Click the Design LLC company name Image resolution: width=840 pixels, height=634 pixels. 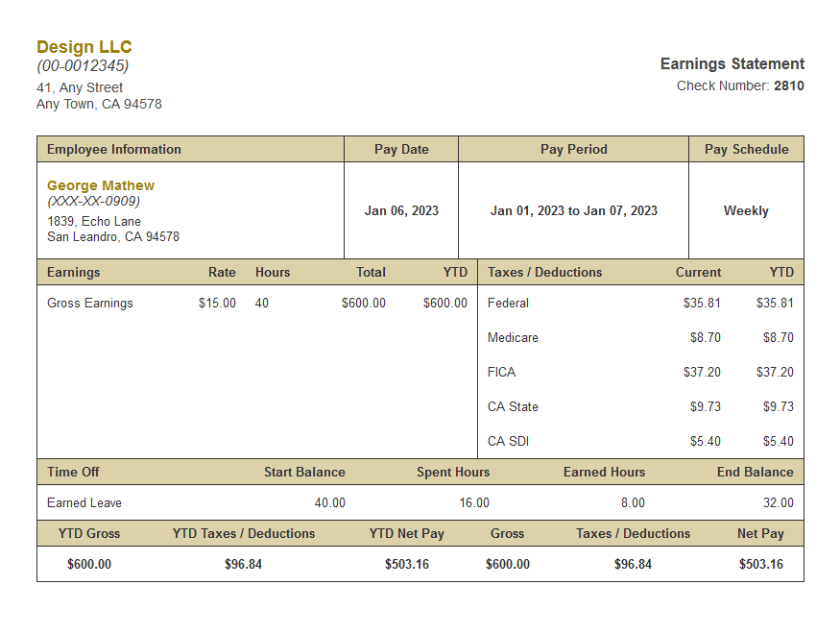(84, 46)
